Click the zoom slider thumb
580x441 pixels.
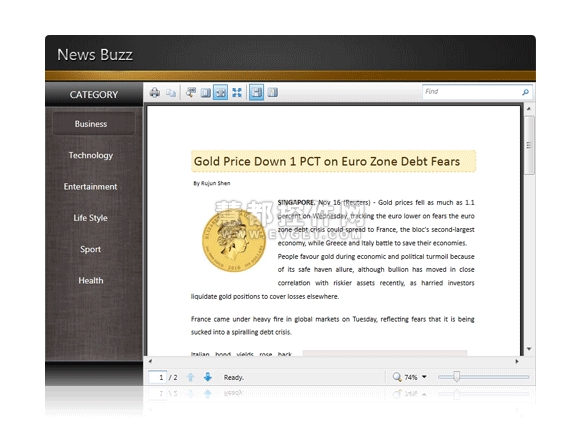[x=456, y=377]
